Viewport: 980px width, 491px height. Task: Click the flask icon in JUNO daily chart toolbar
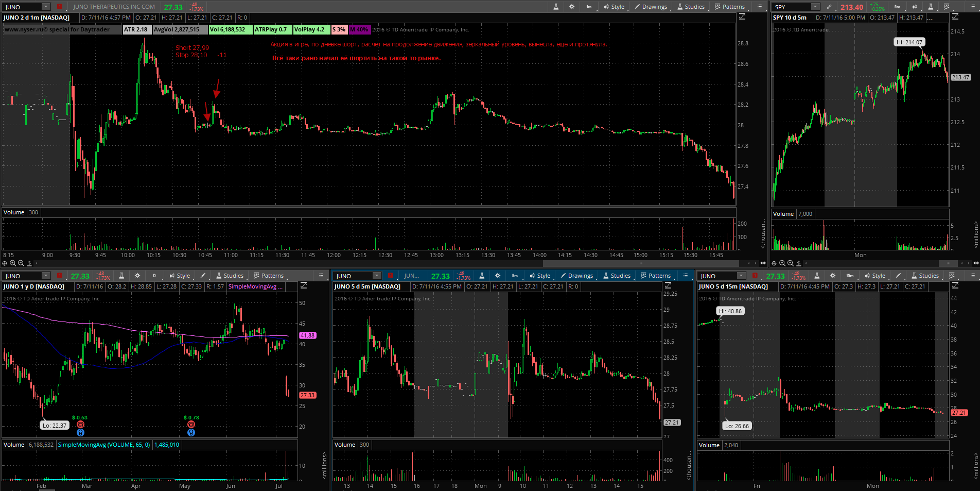click(121, 276)
